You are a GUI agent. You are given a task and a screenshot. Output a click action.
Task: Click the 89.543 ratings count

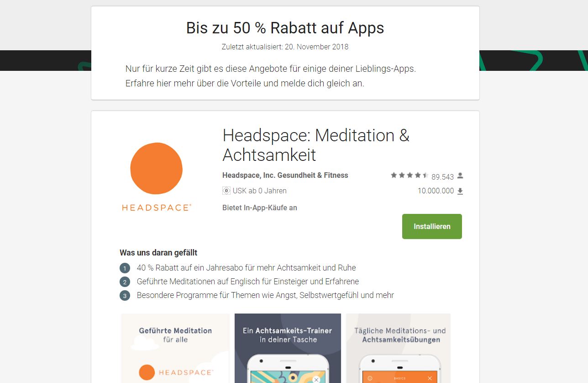(x=442, y=177)
